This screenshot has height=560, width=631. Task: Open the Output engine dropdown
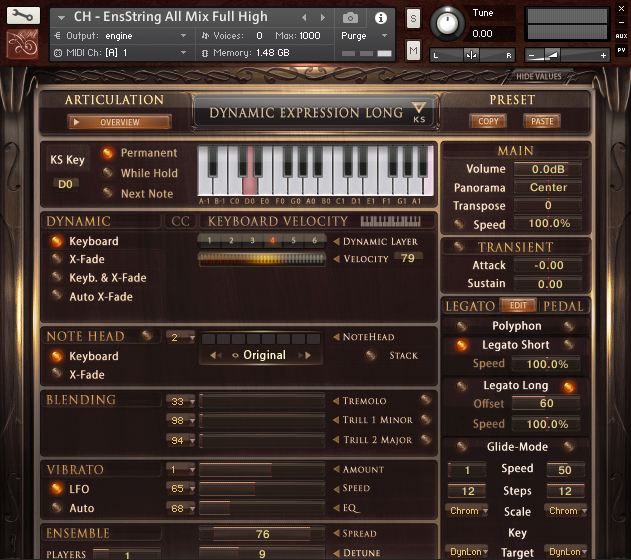[184, 36]
